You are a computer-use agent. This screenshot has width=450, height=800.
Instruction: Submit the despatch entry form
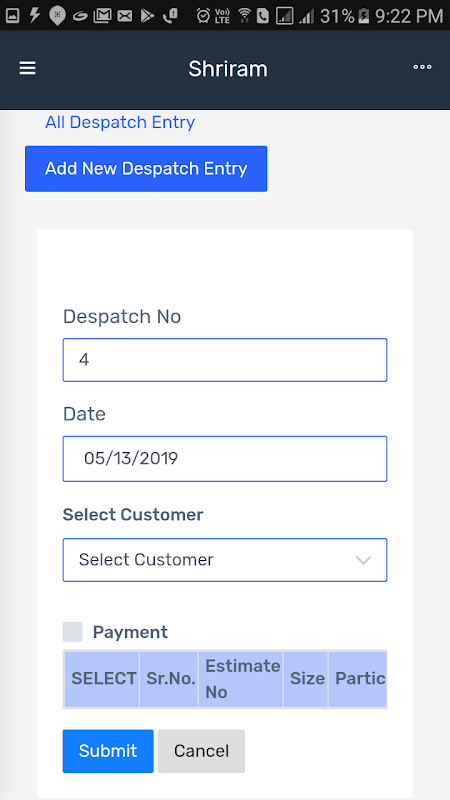pyautogui.click(x=108, y=751)
